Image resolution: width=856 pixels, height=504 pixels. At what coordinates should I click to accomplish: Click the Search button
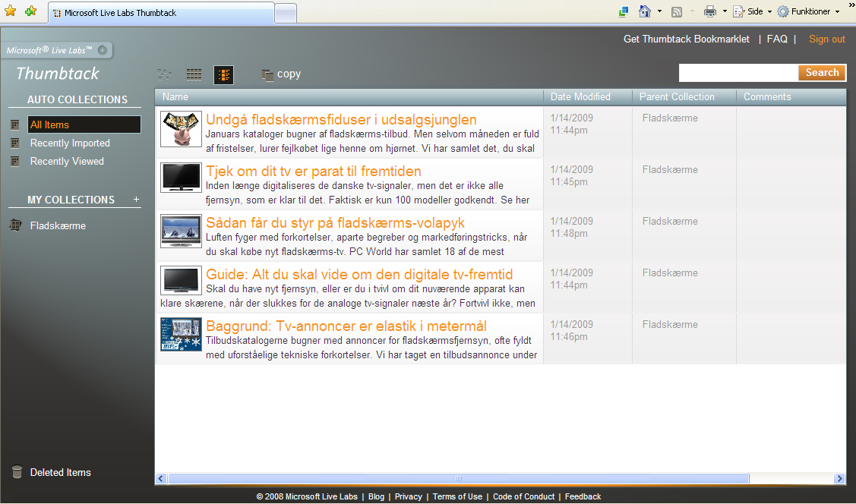822,73
